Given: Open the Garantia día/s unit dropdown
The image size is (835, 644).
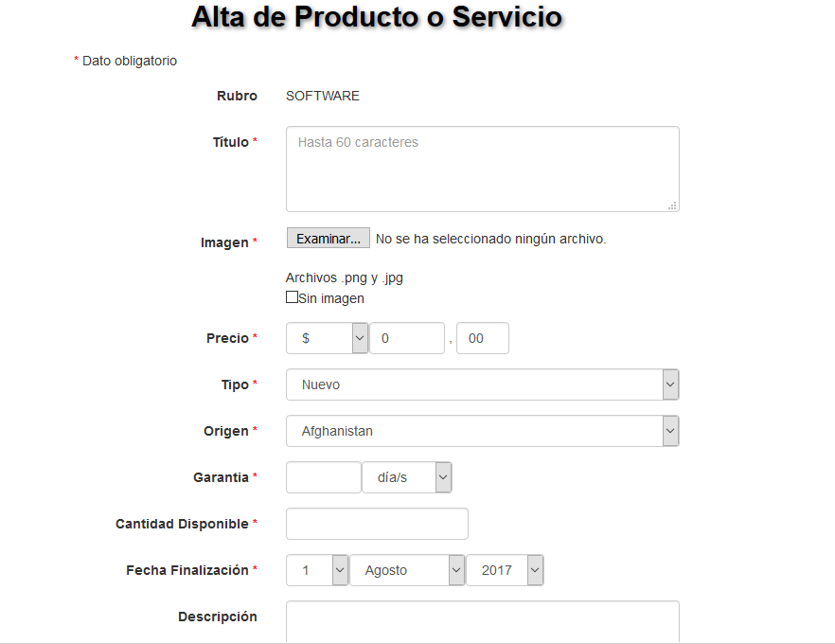Looking at the screenshot, I should pyautogui.click(x=407, y=476).
